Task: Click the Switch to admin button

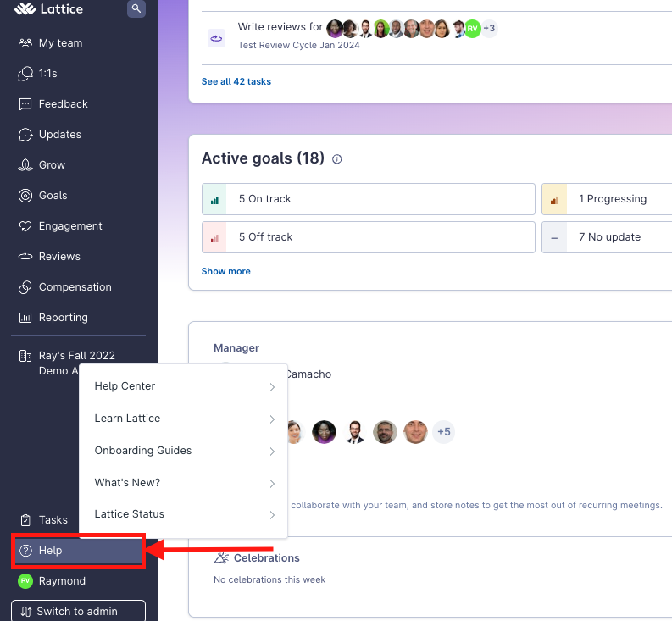Action: [x=78, y=611]
